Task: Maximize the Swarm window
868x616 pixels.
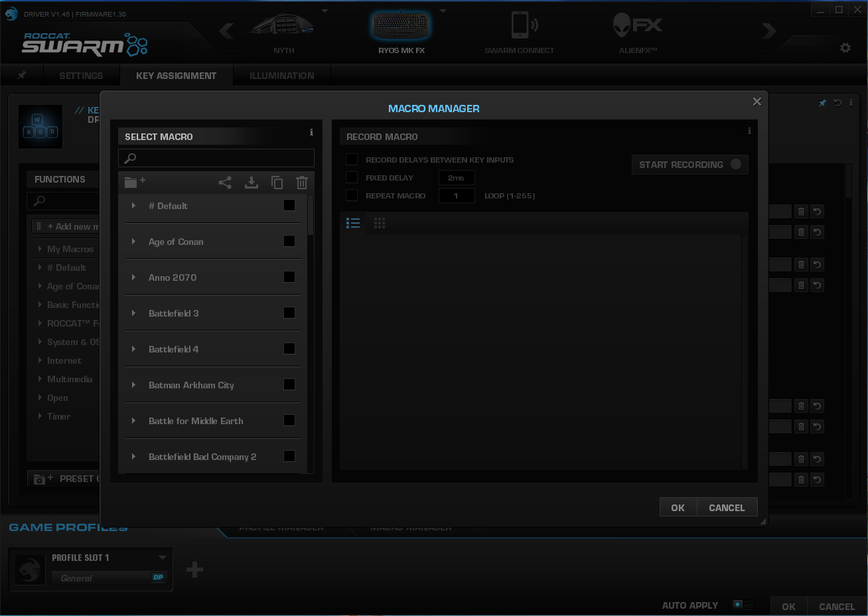Action: coord(839,10)
